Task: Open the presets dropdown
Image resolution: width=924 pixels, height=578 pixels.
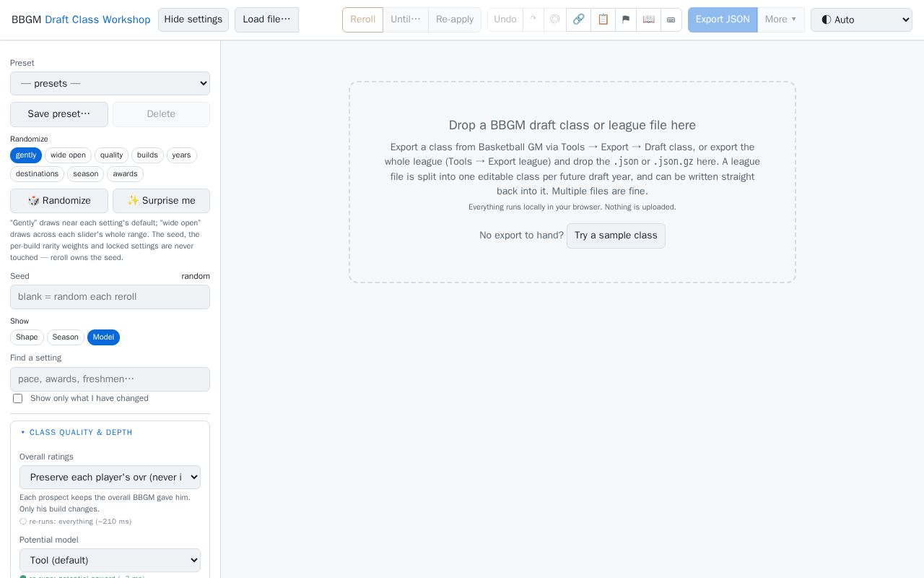Action: tap(110, 83)
